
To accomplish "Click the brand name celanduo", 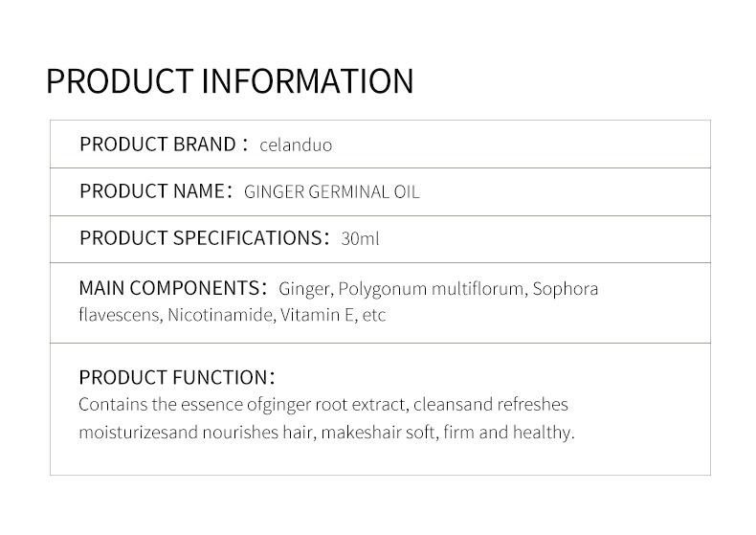I will coord(296,145).
